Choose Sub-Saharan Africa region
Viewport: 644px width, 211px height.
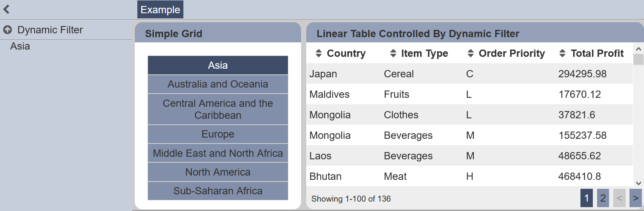218,191
